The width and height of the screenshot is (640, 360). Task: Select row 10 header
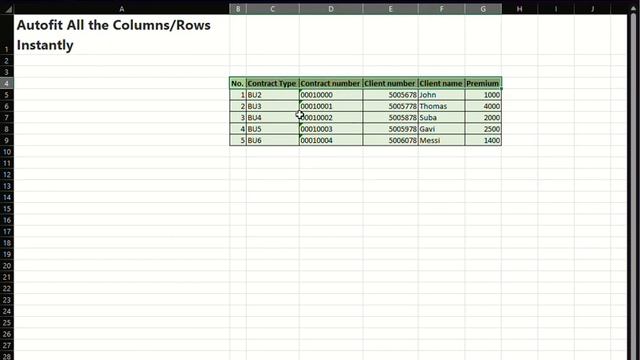click(7, 152)
